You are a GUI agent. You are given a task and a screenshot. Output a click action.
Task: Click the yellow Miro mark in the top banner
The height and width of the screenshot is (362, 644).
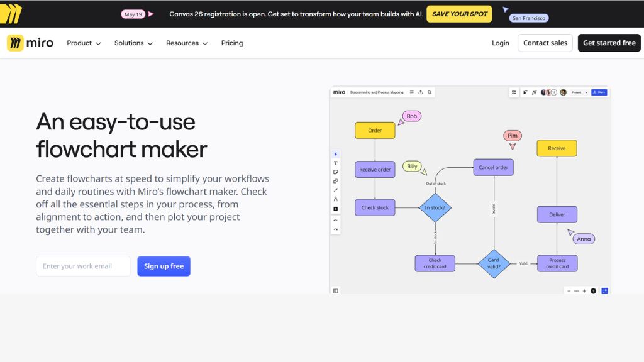coord(11,13)
